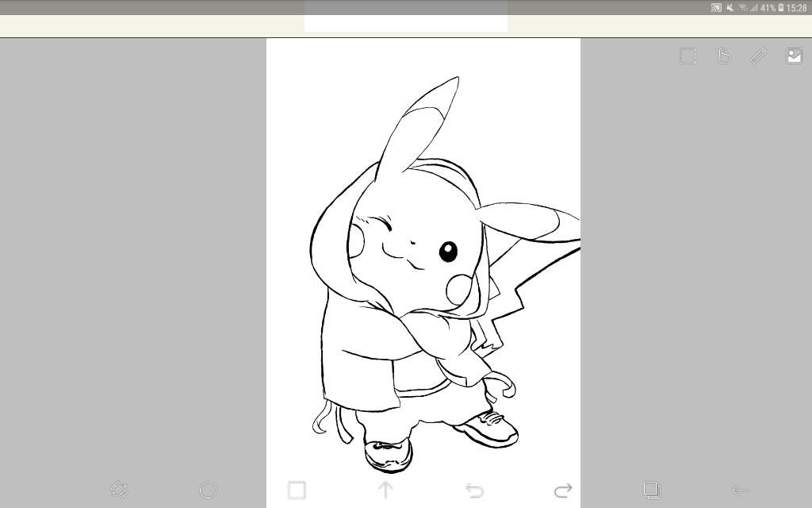Open the selection area tool

[688, 56]
